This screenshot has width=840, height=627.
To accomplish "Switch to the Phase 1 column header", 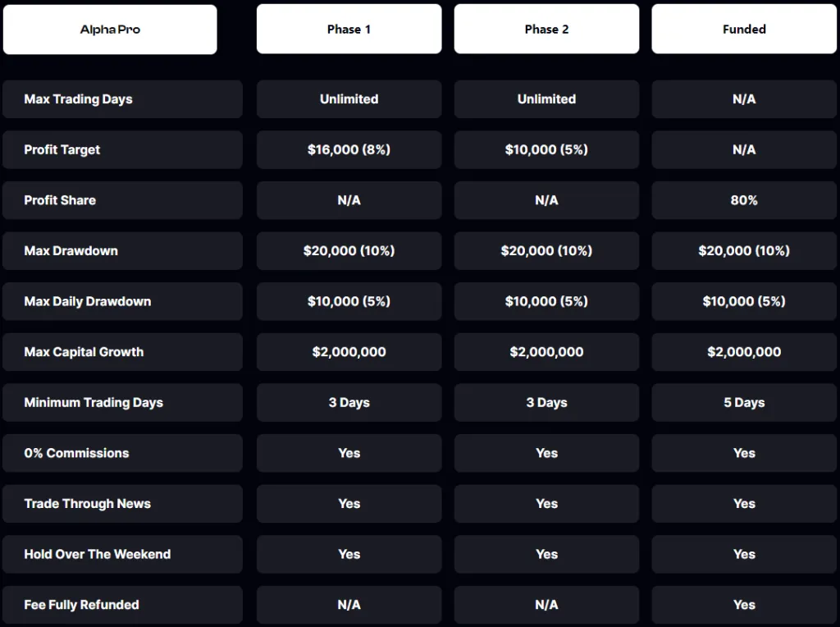I will [349, 28].
